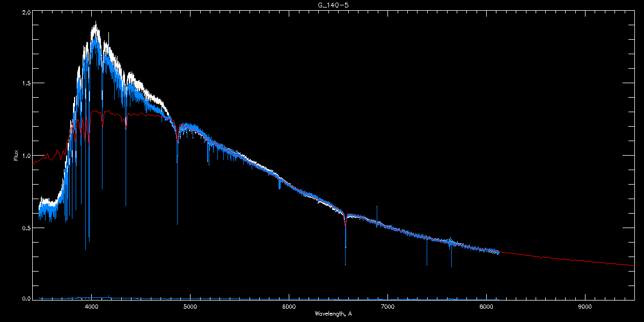
Task: Select the Flux y-axis label
Action: point(16,155)
